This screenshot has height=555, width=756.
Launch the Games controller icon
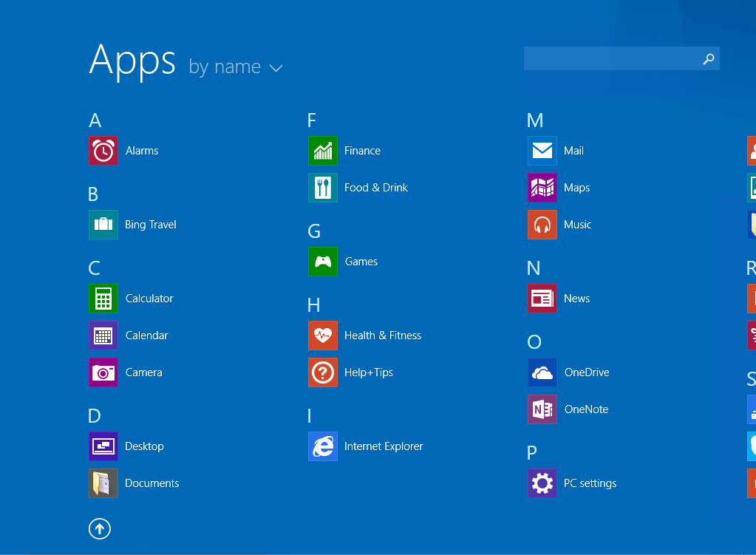tap(322, 262)
